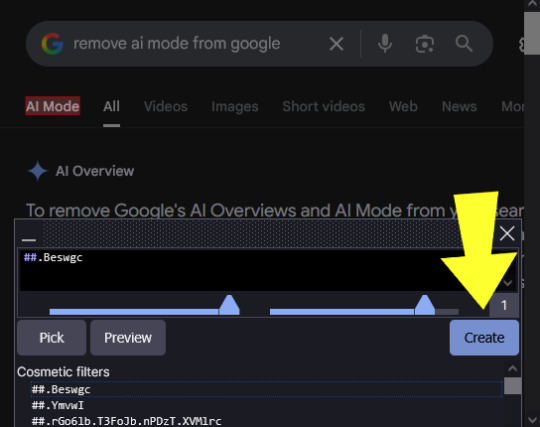Close the element picker dialog
The height and width of the screenshot is (427, 540).
[507, 234]
